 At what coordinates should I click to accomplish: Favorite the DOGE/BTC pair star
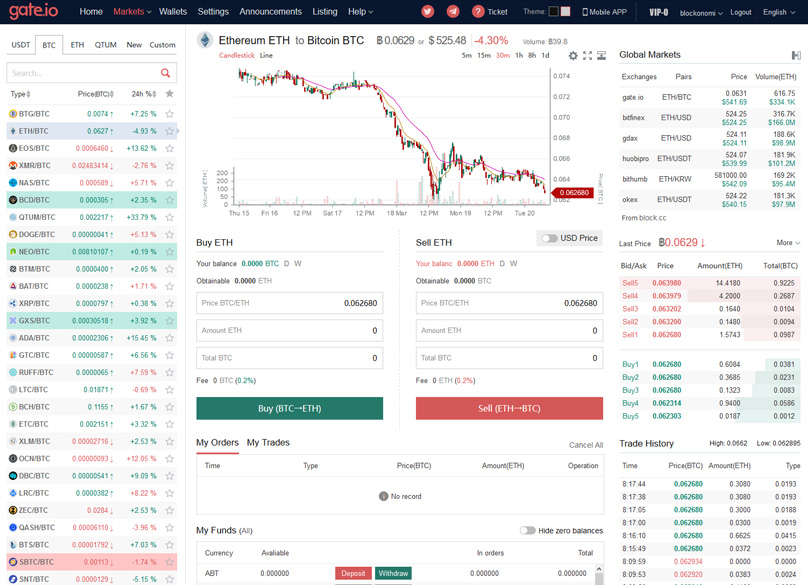pos(170,235)
